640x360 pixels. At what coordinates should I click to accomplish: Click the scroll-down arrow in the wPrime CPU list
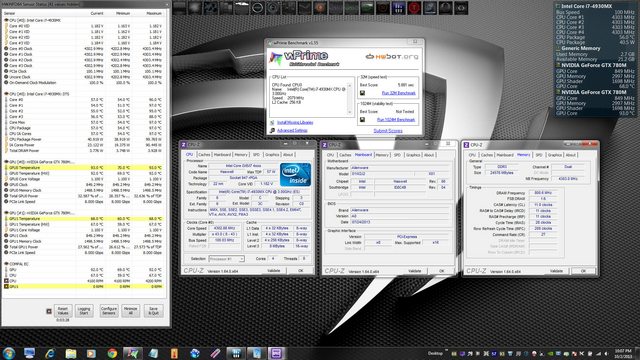(349, 112)
